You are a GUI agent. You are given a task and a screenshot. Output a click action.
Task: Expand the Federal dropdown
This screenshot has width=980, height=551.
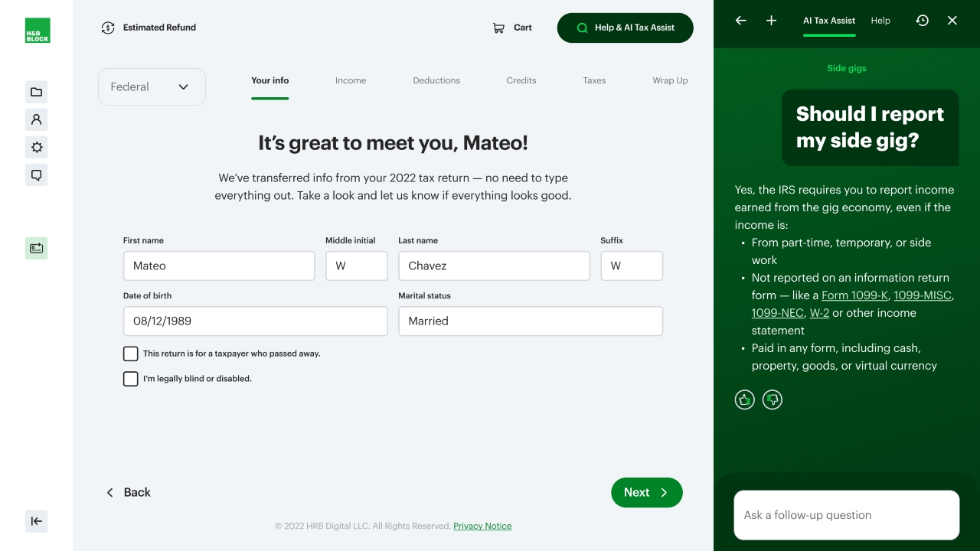pos(152,87)
